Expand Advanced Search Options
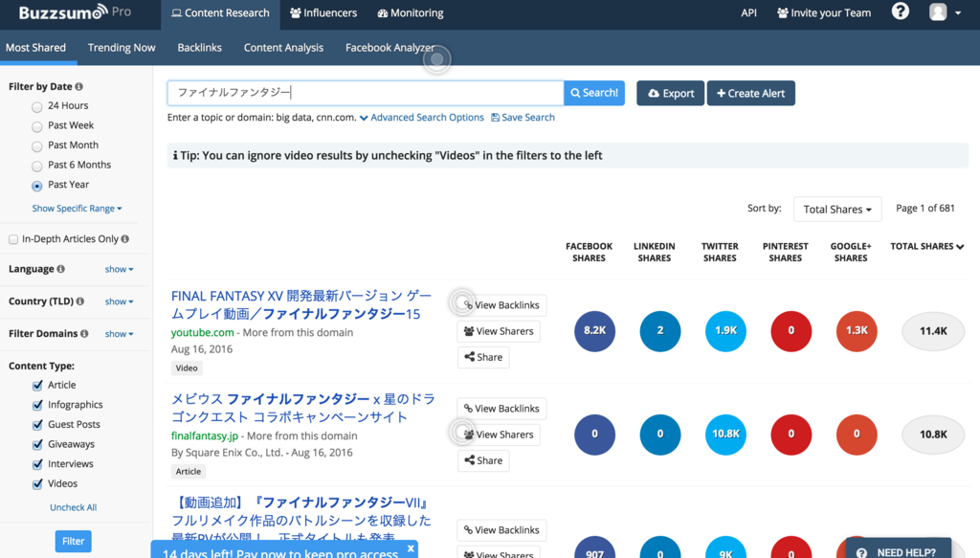Screen dimensions: 980x558 [x=422, y=118]
